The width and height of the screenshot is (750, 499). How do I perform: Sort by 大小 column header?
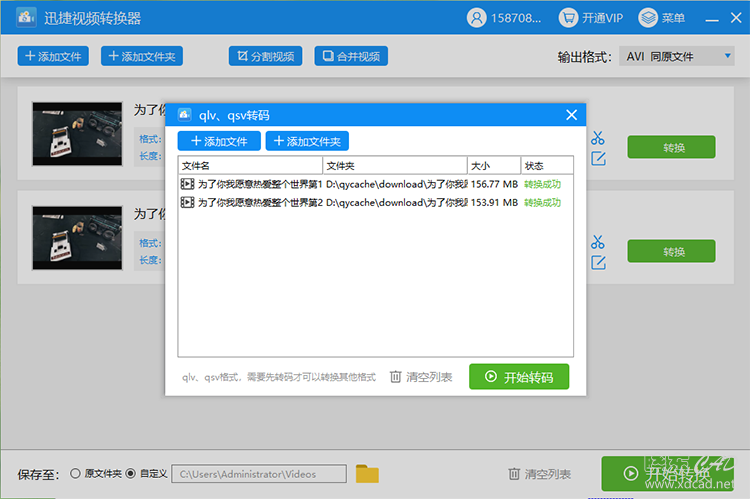click(x=494, y=166)
